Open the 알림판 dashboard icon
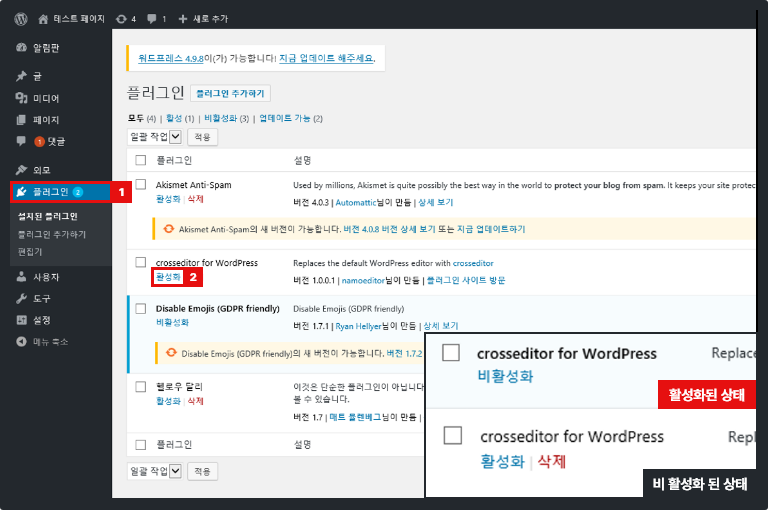Viewport: 768px width, 510px height. tap(21, 48)
